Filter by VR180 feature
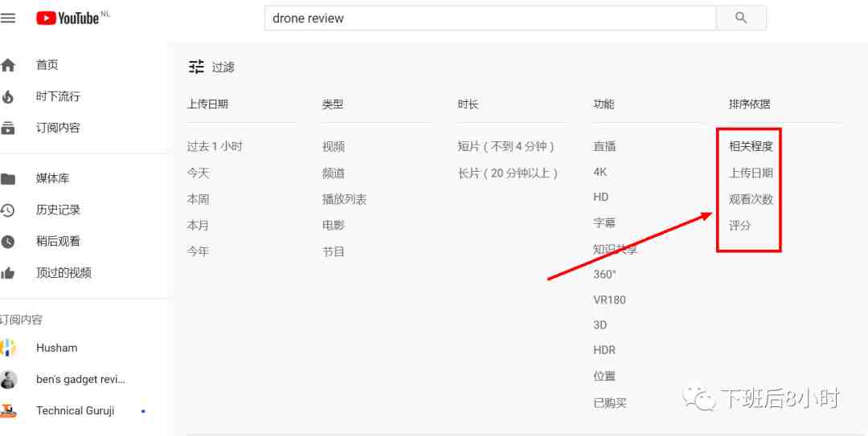The height and width of the screenshot is (436, 868). pyautogui.click(x=609, y=299)
